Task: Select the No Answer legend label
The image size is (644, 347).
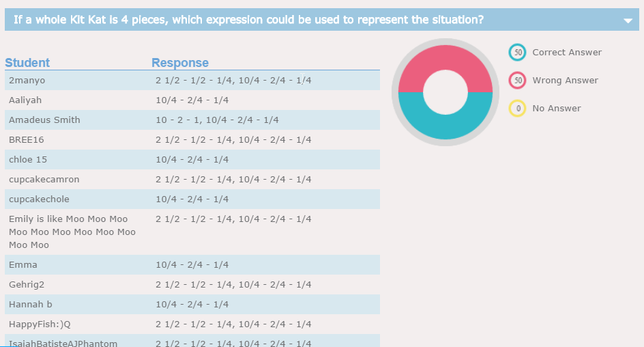Action: coord(557,109)
